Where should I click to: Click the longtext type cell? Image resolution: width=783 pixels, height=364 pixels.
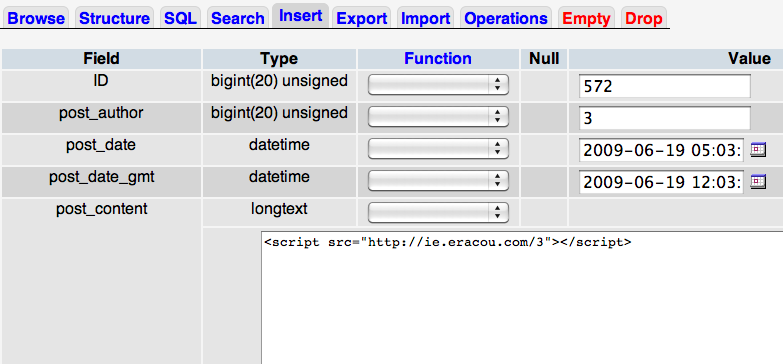279,208
